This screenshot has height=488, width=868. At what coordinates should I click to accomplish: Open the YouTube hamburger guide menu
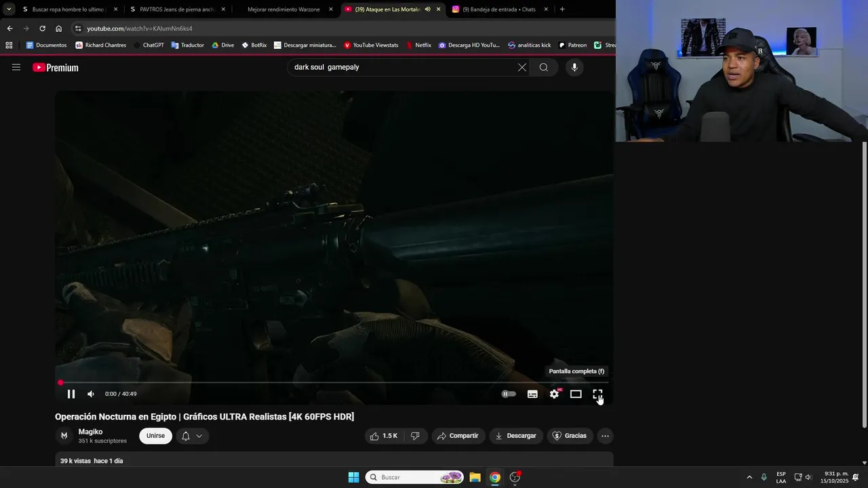pyautogui.click(x=16, y=67)
